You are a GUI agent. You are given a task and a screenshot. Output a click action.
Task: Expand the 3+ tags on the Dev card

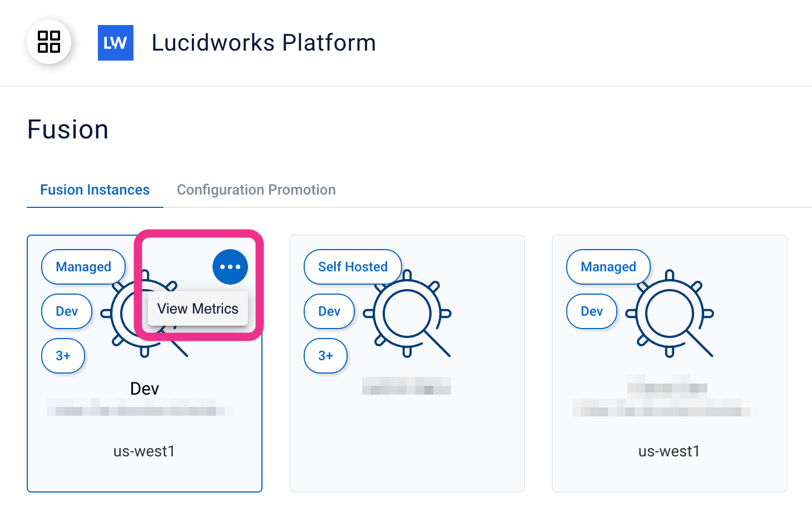pyautogui.click(x=63, y=356)
